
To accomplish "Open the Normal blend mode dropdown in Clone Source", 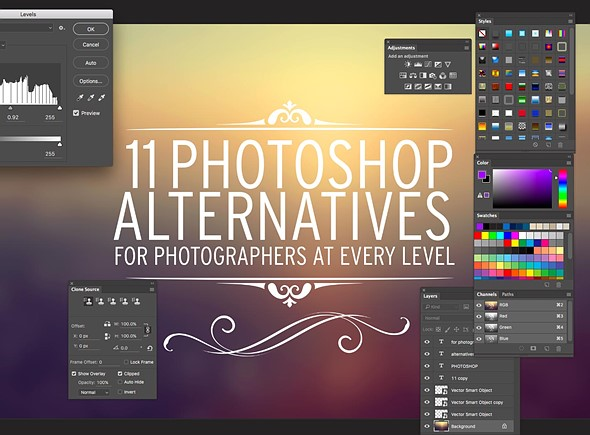I will click(94, 392).
